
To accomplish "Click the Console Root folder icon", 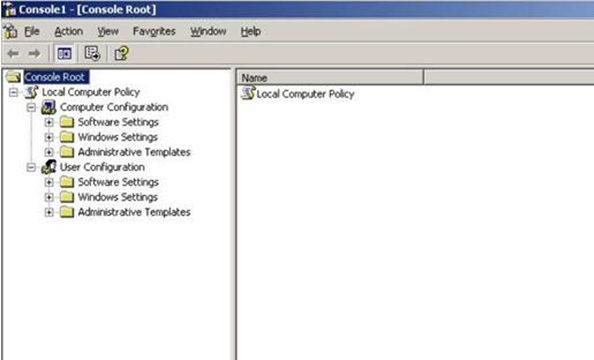I will coord(13,77).
